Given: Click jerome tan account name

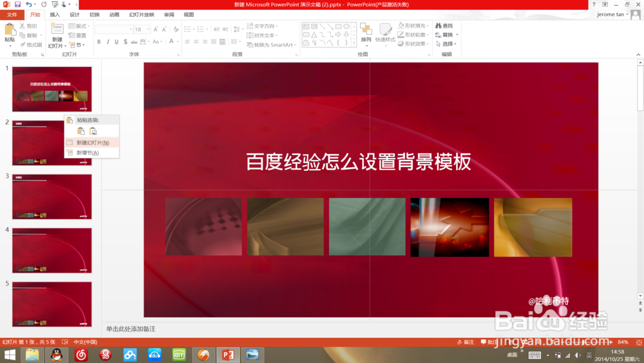Looking at the screenshot, I should pos(611,14).
